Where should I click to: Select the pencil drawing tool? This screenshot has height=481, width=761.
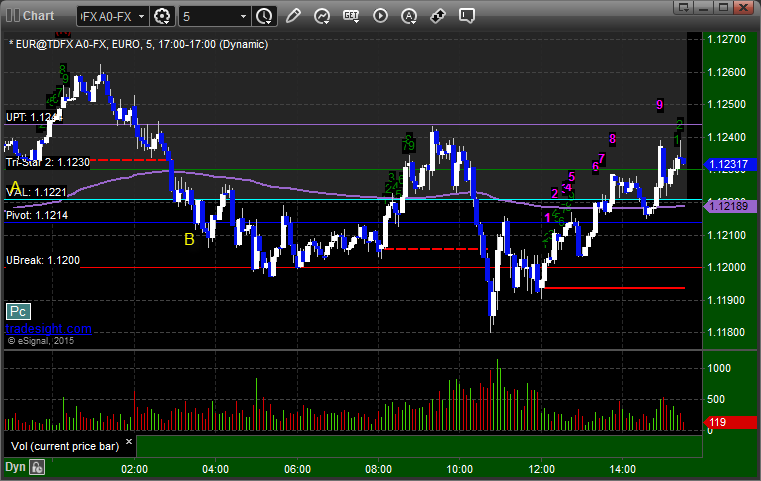293,16
